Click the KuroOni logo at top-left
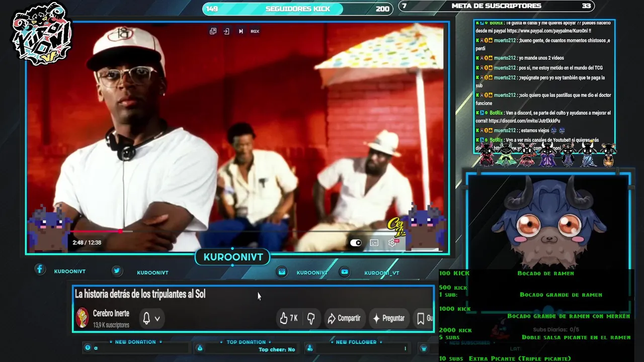Image resolution: width=644 pixels, height=362 pixels. point(42,34)
